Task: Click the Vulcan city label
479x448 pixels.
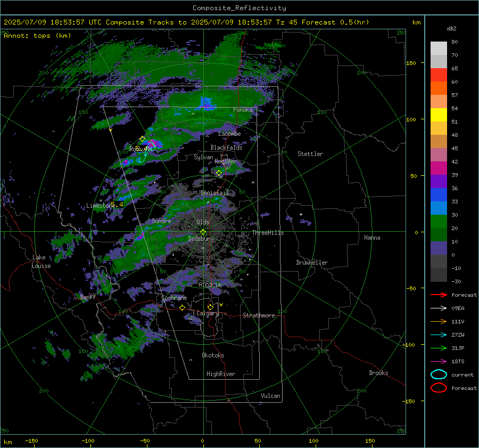Action: (270, 396)
